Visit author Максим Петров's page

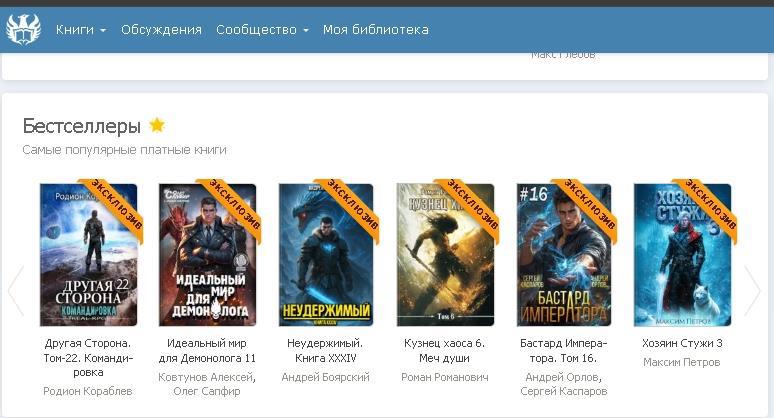pos(682,362)
